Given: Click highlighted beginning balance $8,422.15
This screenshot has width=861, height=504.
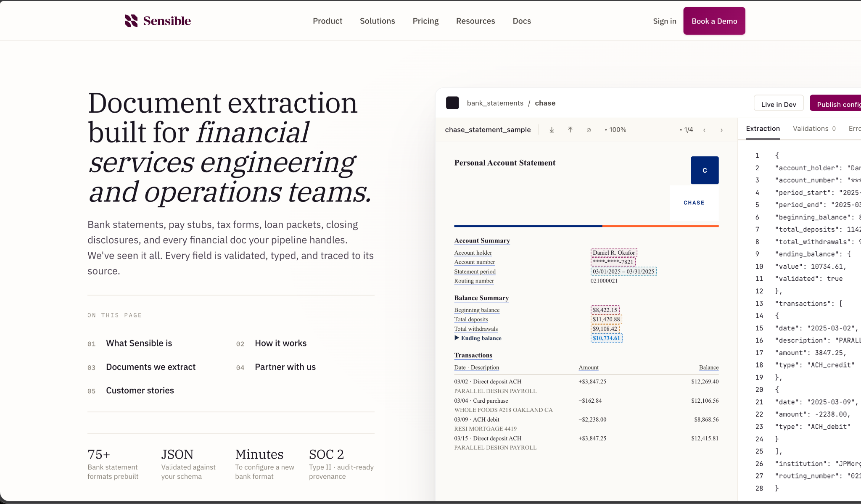Looking at the screenshot, I should [x=605, y=310].
